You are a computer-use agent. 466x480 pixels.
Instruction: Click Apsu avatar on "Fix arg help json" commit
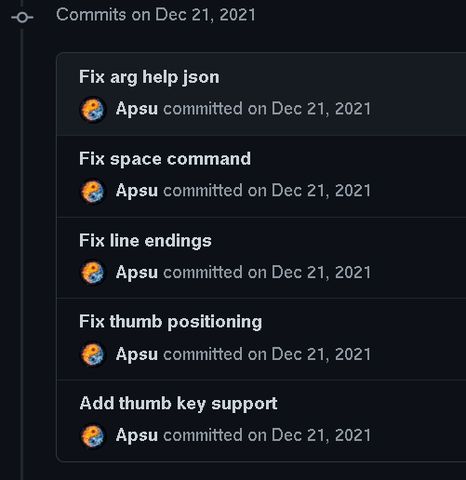(93, 110)
